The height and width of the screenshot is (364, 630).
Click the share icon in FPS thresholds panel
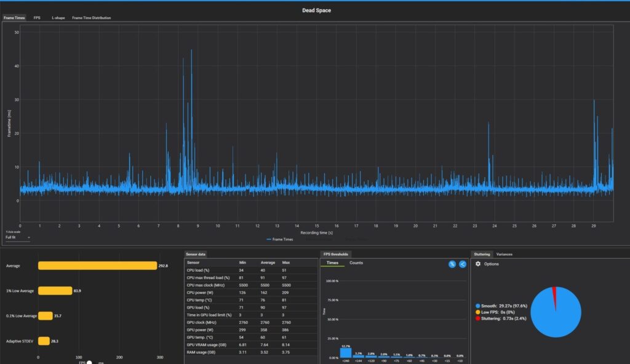[463, 264]
